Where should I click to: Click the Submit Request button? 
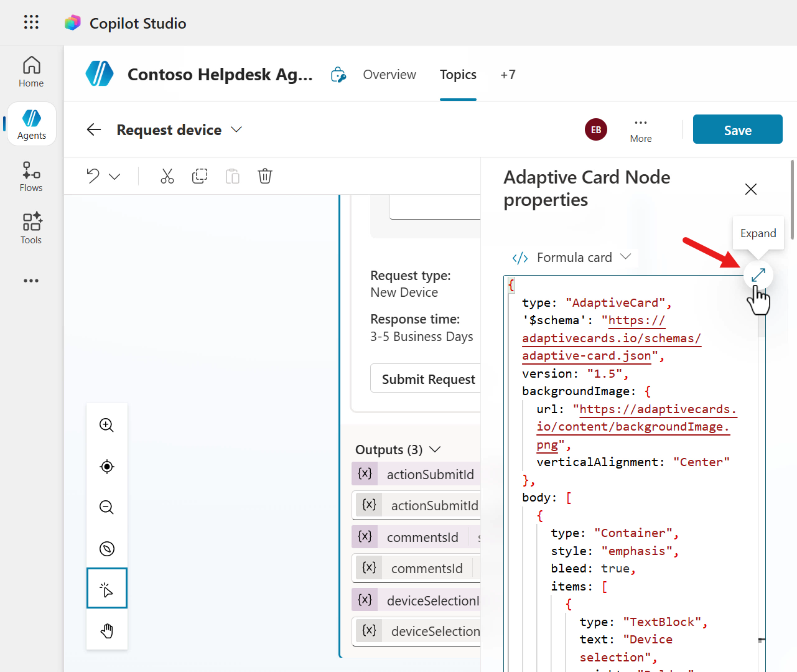pyautogui.click(x=428, y=379)
